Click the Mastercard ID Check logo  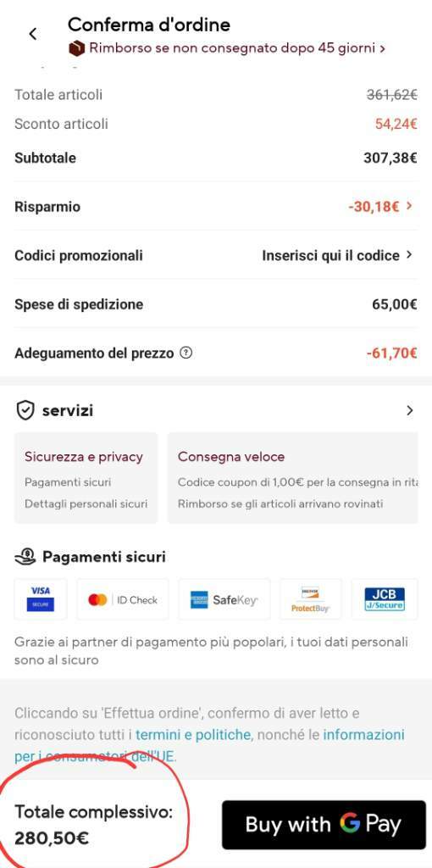point(123,599)
